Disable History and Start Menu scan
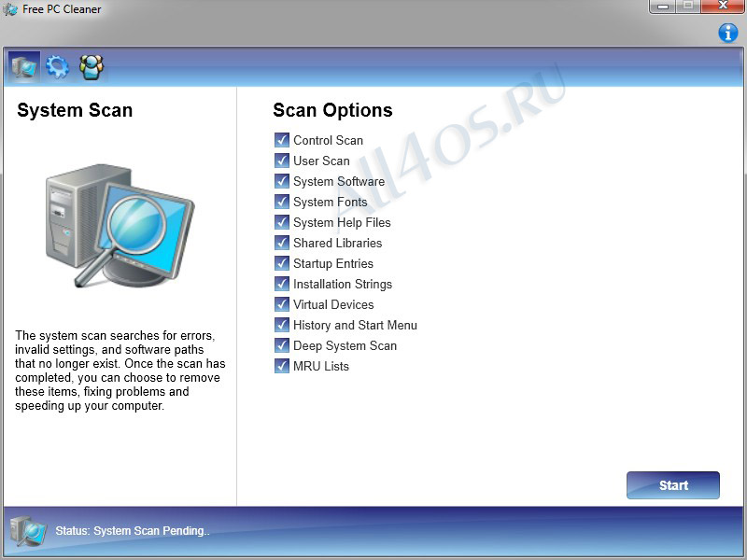This screenshot has height=560, width=747. pos(282,325)
